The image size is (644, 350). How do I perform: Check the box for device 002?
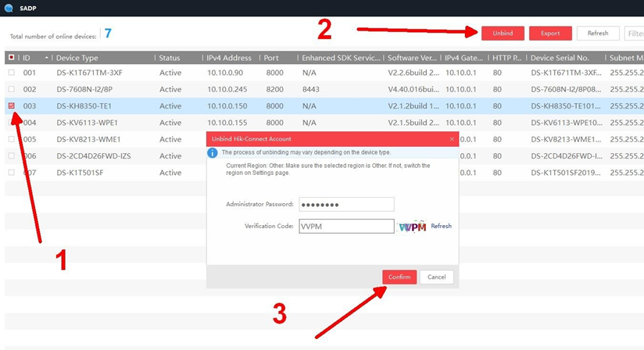point(11,89)
